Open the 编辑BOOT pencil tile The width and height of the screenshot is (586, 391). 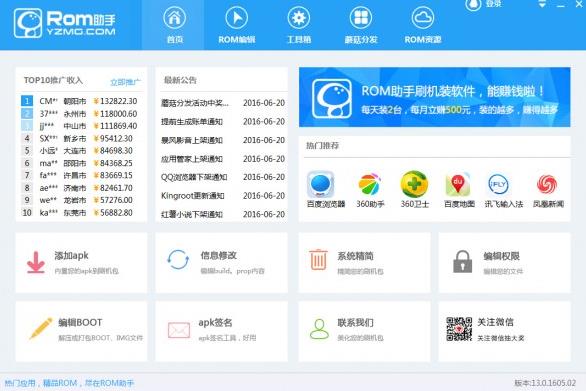coord(81,332)
